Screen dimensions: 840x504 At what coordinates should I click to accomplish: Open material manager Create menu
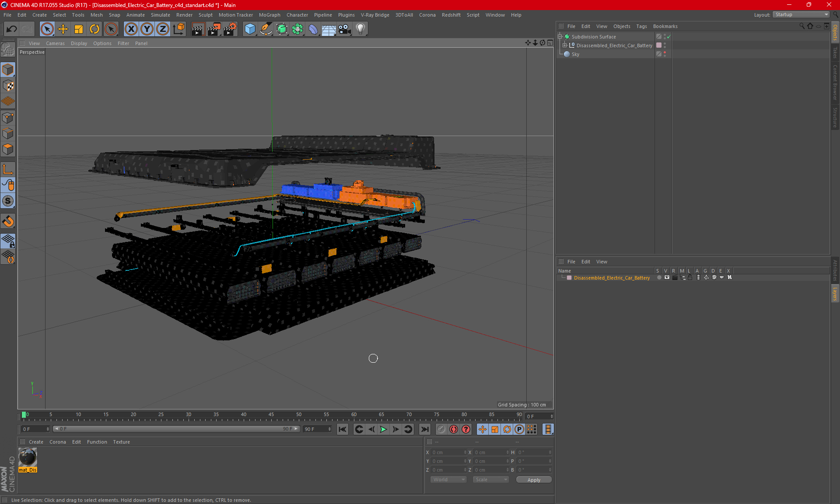coord(36,442)
